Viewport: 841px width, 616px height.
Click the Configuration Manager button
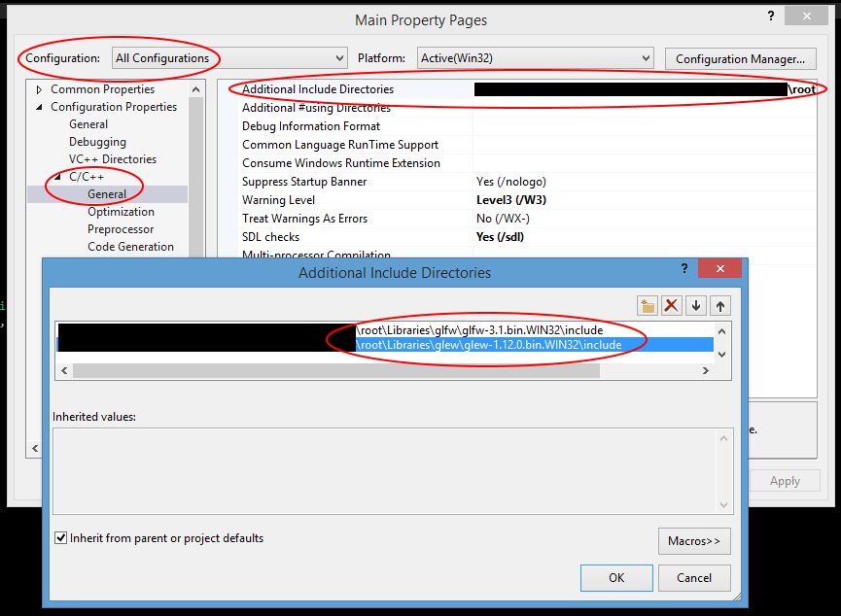740,59
